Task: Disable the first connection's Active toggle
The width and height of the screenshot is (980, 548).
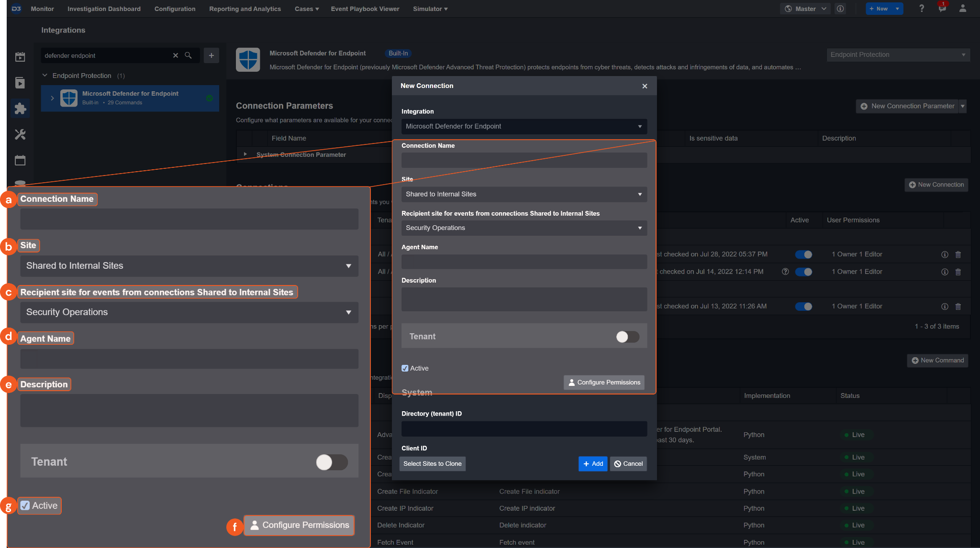Action: (803, 254)
